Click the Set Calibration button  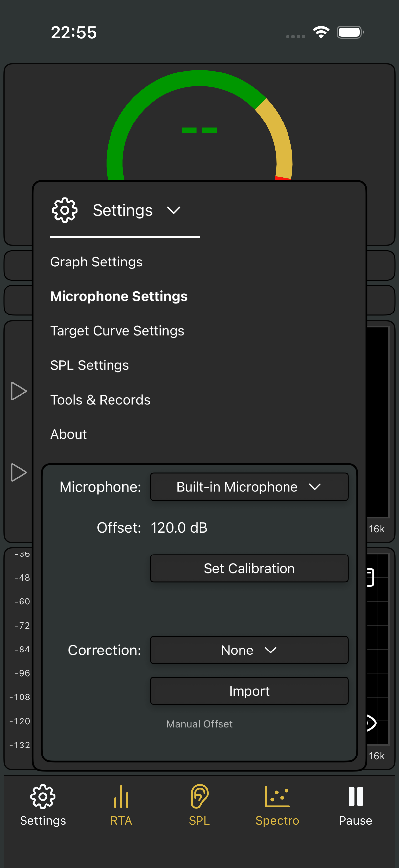click(249, 568)
